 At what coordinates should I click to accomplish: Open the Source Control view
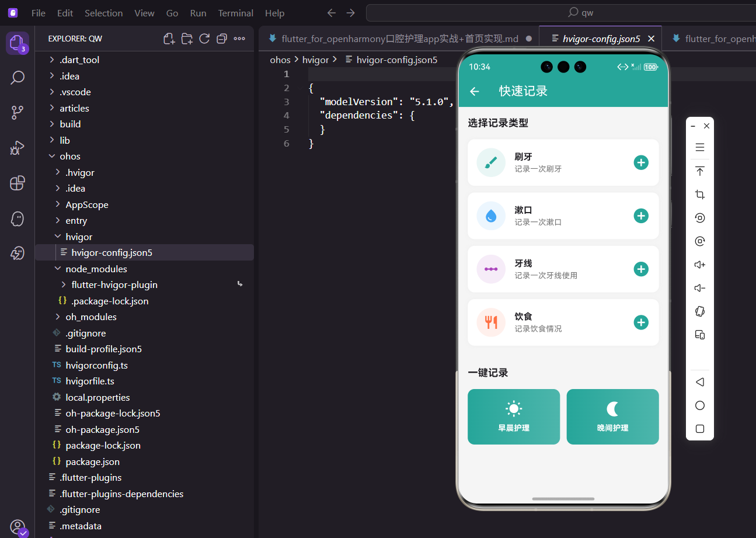click(18, 113)
